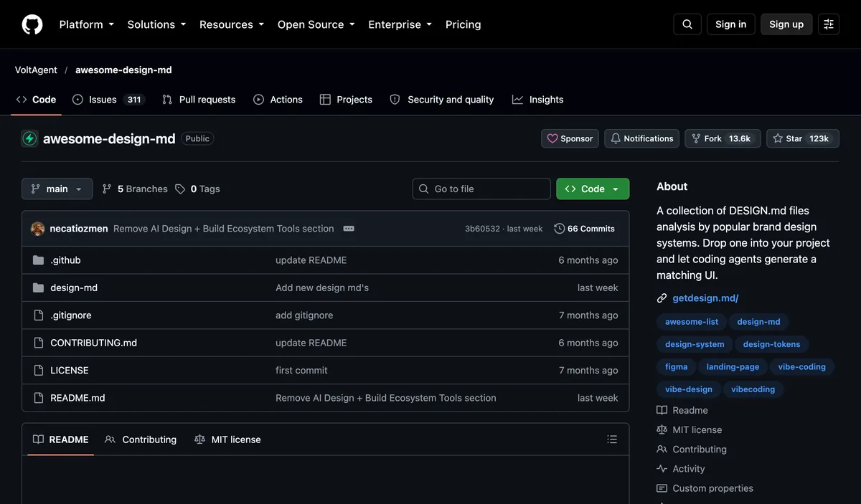
Task: Switch to the Issues tab
Action: [x=108, y=100]
